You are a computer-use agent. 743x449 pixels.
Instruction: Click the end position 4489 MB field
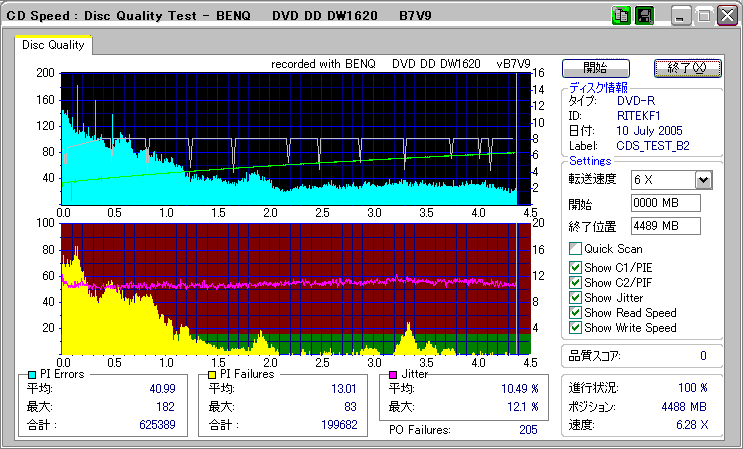666,225
